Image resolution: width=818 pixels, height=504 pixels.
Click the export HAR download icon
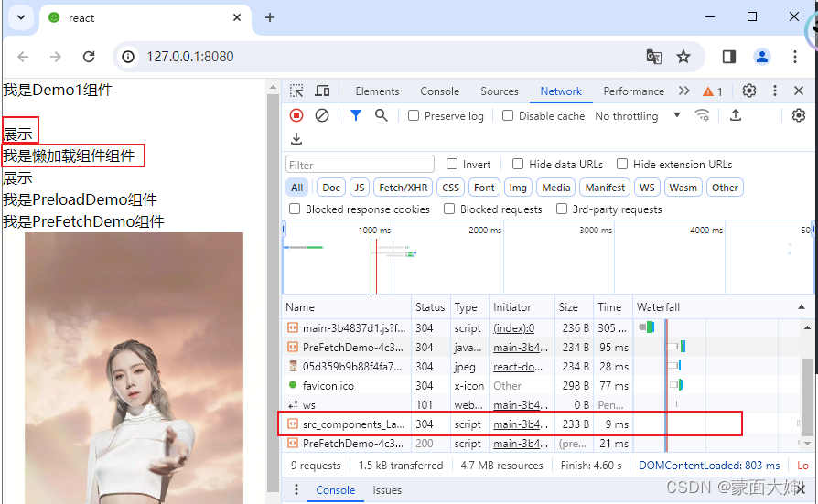click(296, 139)
